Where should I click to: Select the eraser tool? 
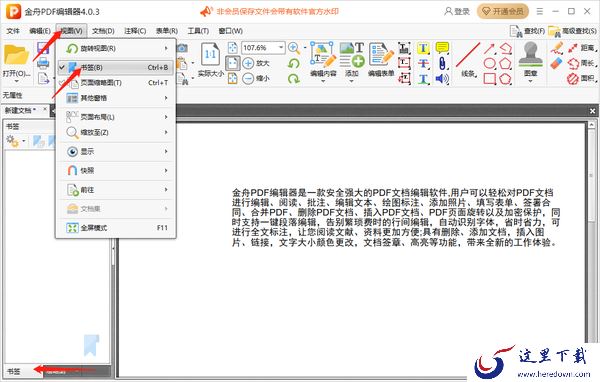coord(557,63)
